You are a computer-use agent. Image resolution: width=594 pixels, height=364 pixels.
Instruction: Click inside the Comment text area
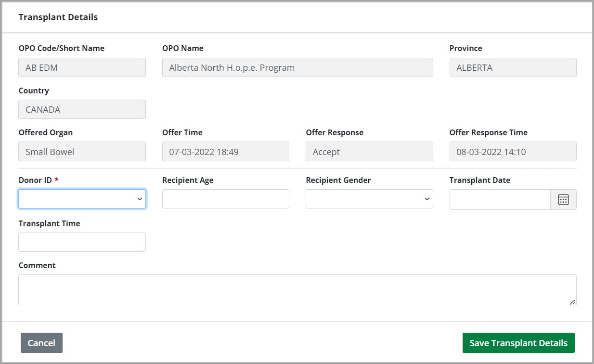click(297, 290)
